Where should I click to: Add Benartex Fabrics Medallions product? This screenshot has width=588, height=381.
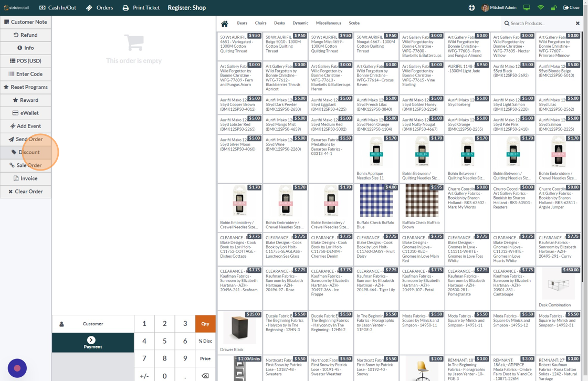(331, 158)
